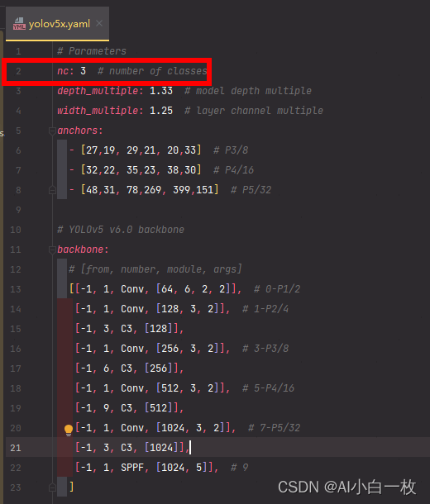Image resolution: width=430 pixels, height=504 pixels.
Task: Close the yolov5x.yaml tab
Action: click(99, 23)
